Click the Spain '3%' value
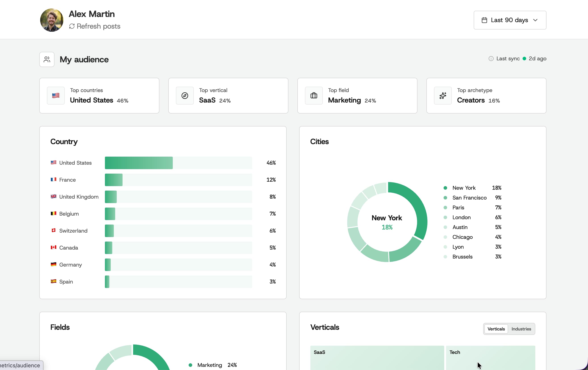This screenshot has width=588, height=370. [x=273, y=282]
